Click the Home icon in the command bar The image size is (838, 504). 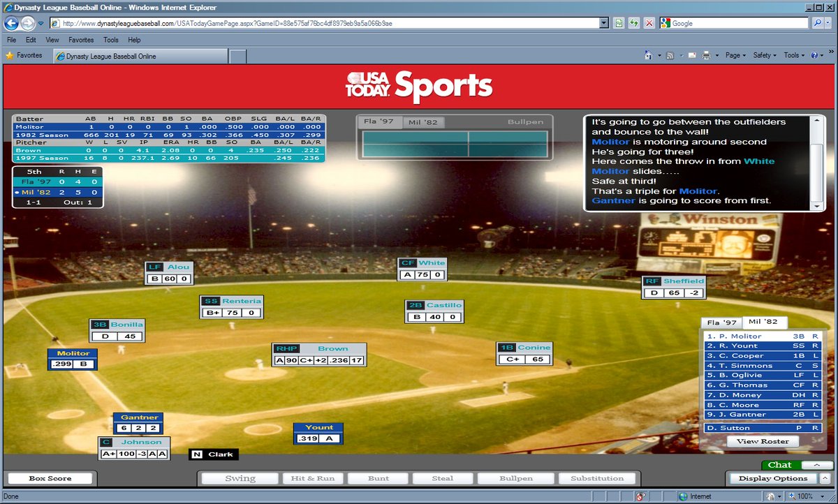pos(649,55)
